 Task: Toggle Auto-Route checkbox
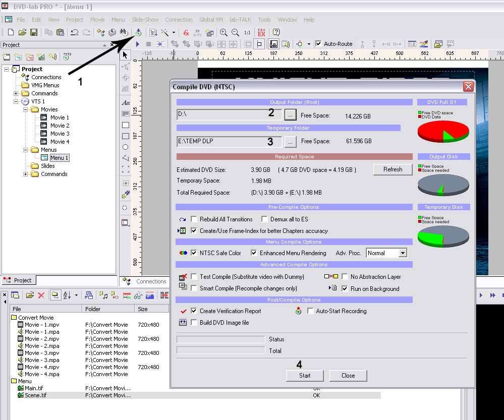[x=318, y=44]
